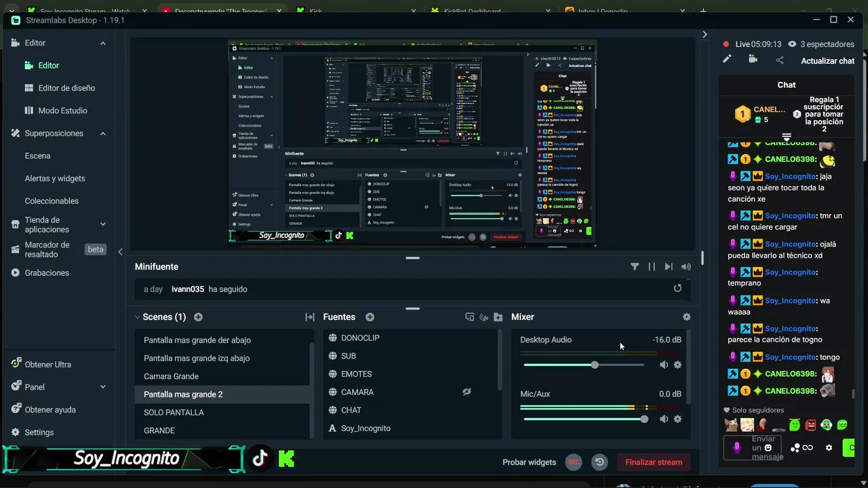Collapse the chat panel with right chevron
Screen dimensions: 868x488
tap(705, 35)
